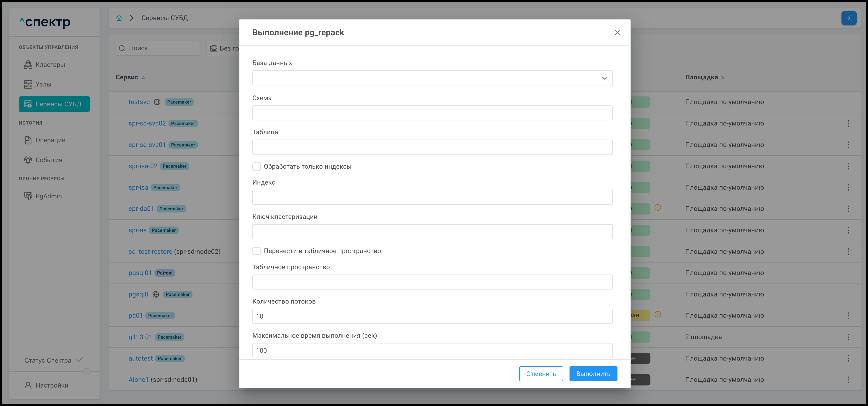Expand the База данных dropdown
The height and width of the screenshot is (406, 868).
click(x=432, y=78)
